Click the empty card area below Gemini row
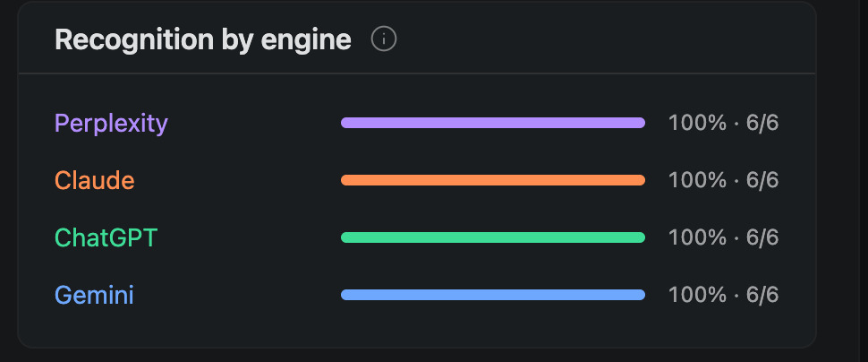This screenshot has height=362, width=868. (x=416, y=328)
